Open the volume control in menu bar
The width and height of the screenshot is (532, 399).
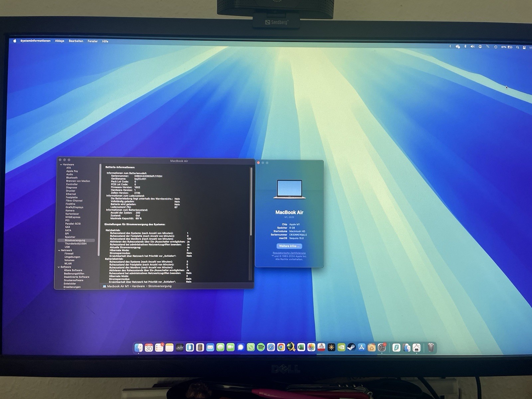click(x=472, y=47)
